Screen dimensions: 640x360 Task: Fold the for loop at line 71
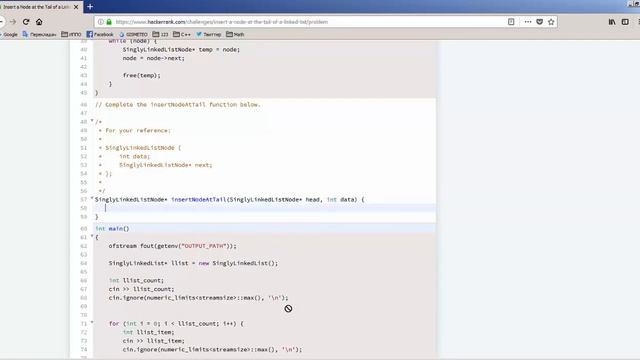pyautogui.click(x=92, y=323)
